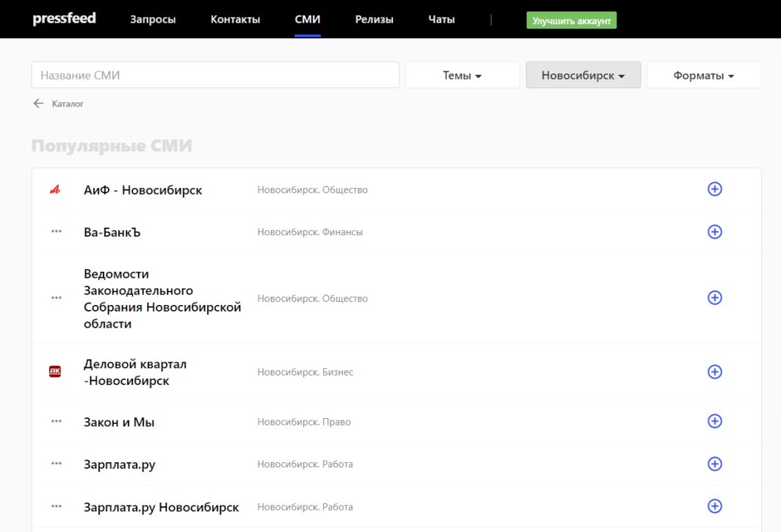The image size is (781, 532).
Task: Click plus icon next to Ведомости Законодательного Собрания
Action: 714,298
